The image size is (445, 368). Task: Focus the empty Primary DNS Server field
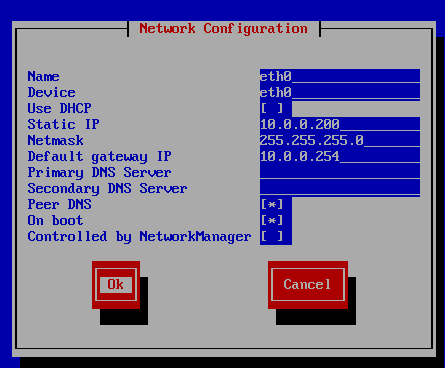pyautogui.click(x=340, y=172)
